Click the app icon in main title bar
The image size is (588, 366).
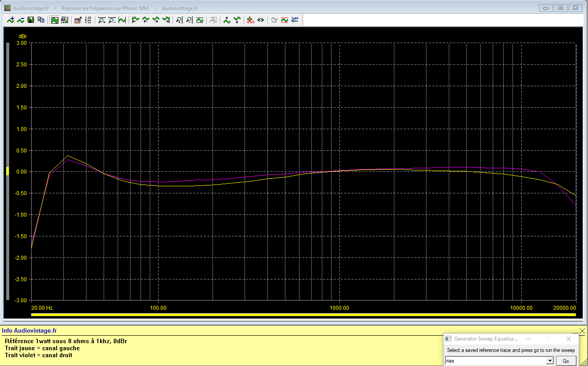click(x=7, y=8)
